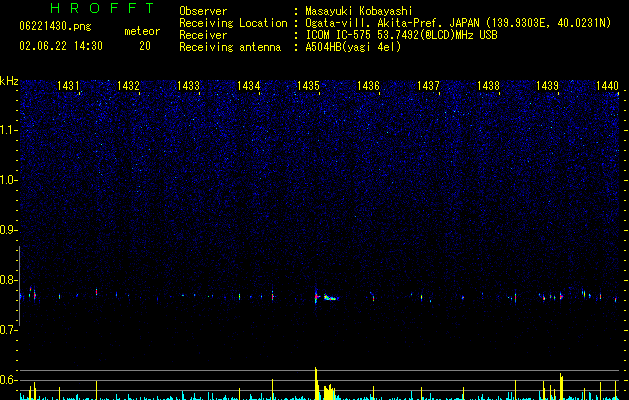Viewport: 629px width, 400px height.
Task: Click the 1439 time marker
Action: click(548, 85)
